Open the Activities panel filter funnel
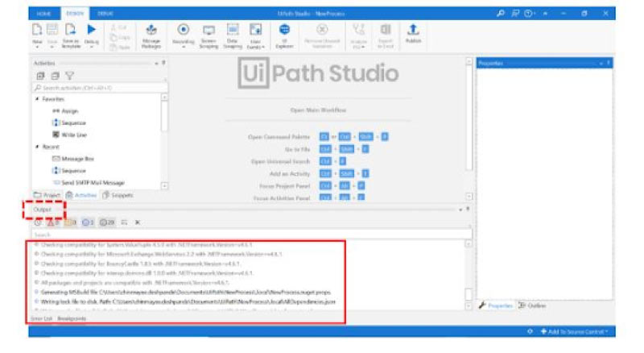This screenshot has height=353, width=644. 69,76
